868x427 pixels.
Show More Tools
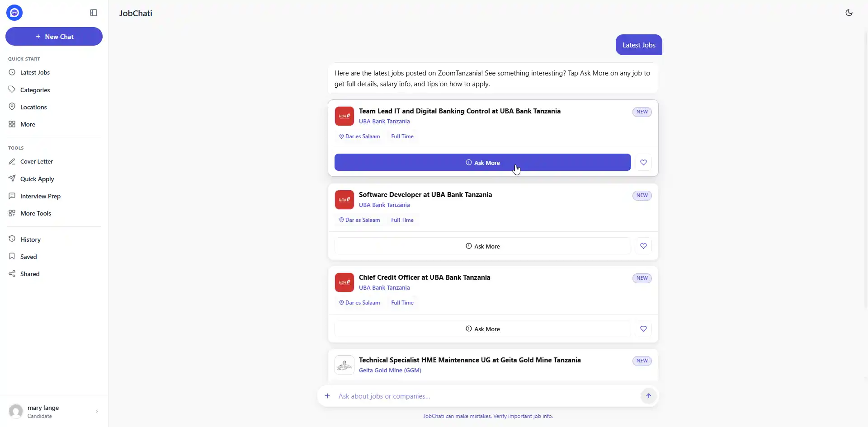(54, 213)
